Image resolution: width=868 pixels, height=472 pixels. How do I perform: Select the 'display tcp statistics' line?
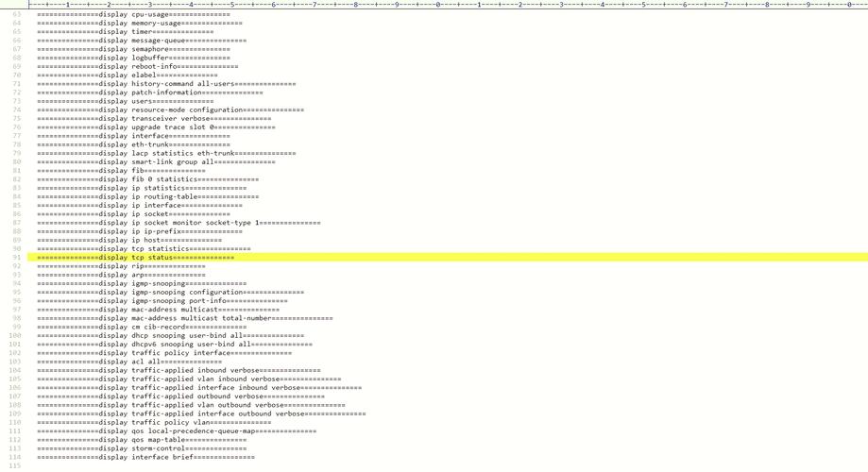click(x=144, y=249)
